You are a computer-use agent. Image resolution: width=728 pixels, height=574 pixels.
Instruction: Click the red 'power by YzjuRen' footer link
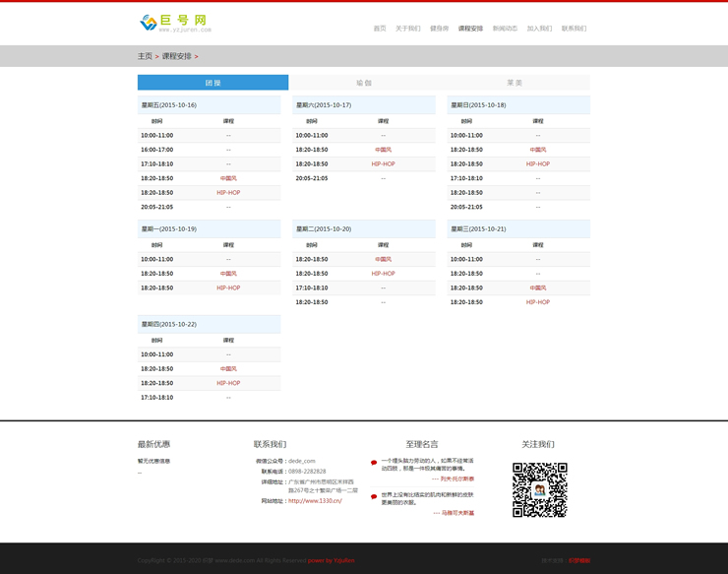(332, 560)
